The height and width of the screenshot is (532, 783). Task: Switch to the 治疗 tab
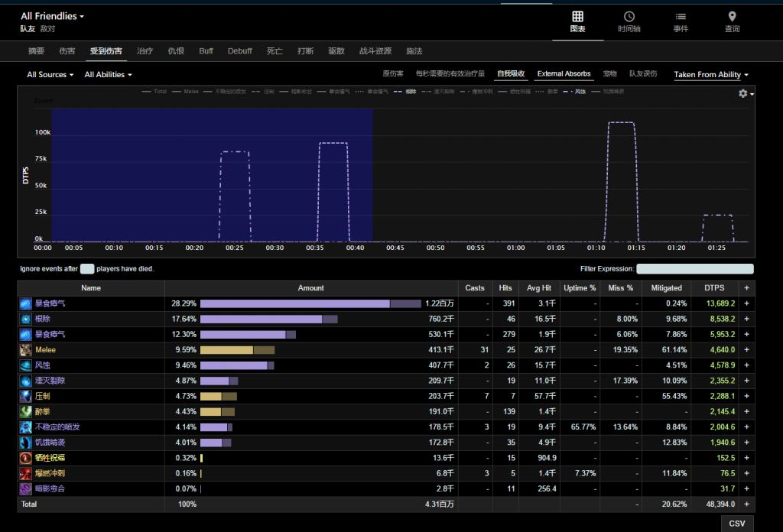pos(145,51)
